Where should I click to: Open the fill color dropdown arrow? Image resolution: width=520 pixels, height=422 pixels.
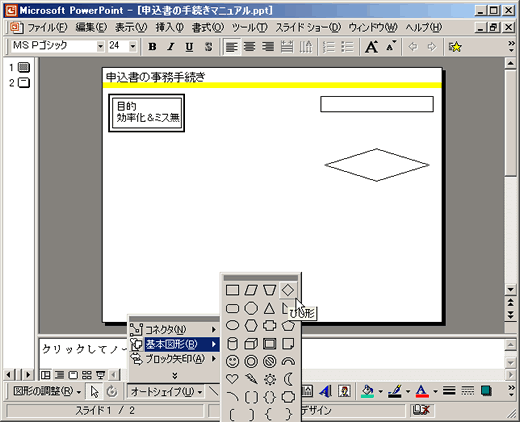pos(380,391)
